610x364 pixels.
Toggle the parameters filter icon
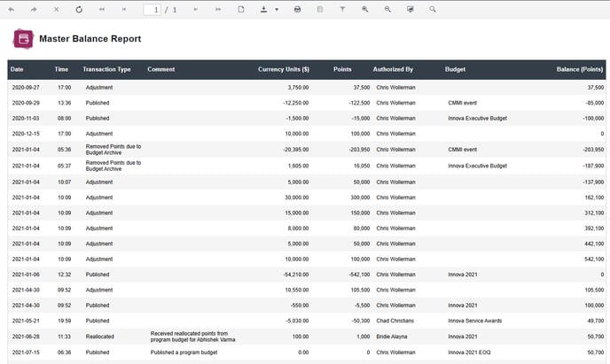[x=342, y=10]
